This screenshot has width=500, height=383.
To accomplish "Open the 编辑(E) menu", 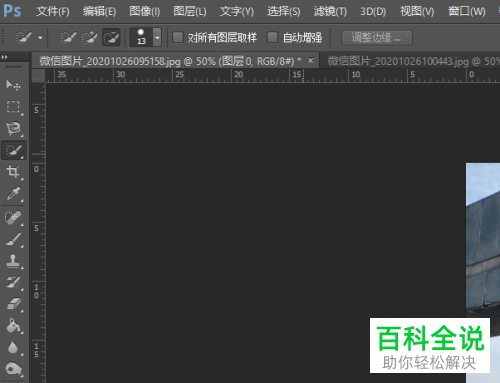I will (x=99, y=12).
